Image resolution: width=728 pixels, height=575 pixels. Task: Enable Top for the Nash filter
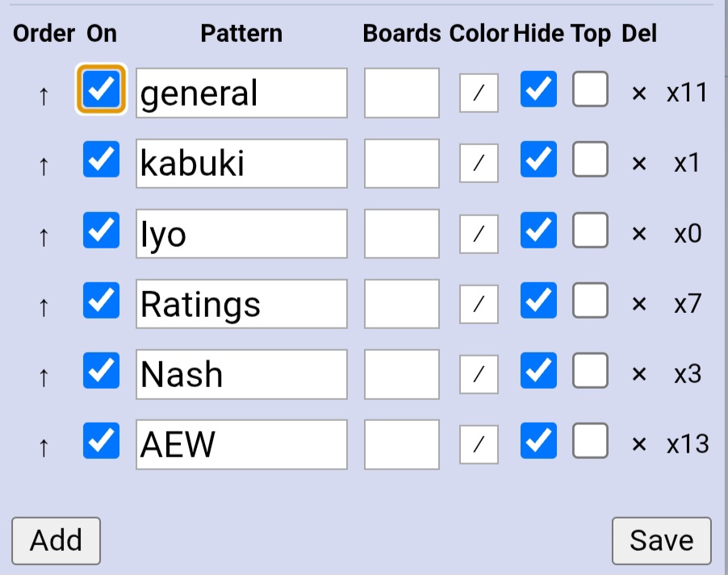590,371
